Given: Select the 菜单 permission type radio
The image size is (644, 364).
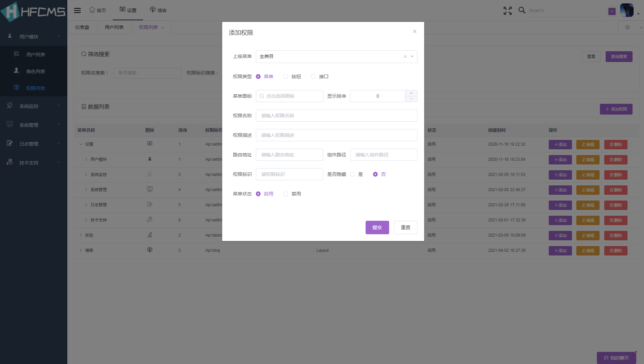Looking at the screenshot, I should coord(258,77).
